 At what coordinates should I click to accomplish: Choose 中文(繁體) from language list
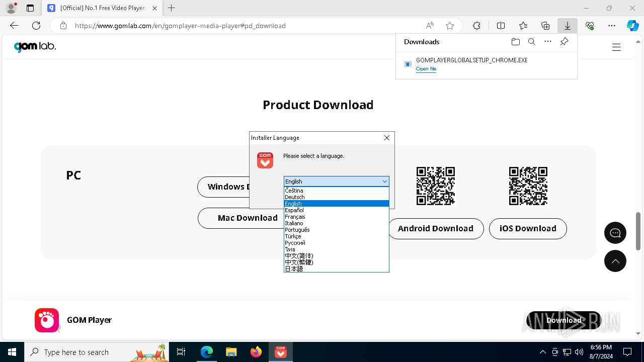click(x=336, y=262)
